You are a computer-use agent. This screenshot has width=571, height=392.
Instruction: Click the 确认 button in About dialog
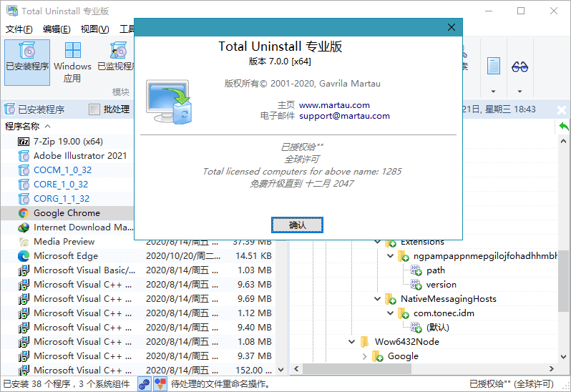[297, 225]
